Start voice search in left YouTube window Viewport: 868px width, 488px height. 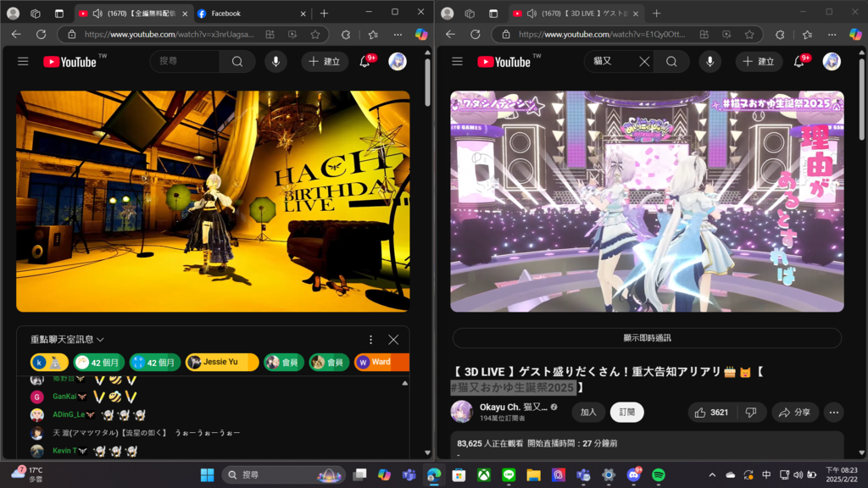(275, 61)
